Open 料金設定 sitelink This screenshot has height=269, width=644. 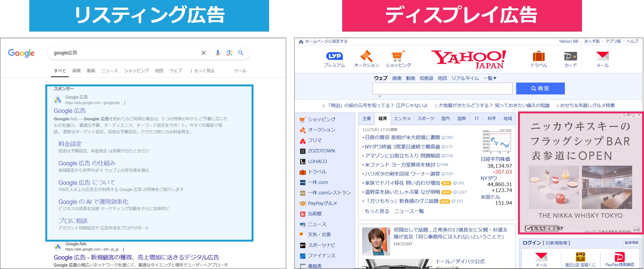coord(70,144)
